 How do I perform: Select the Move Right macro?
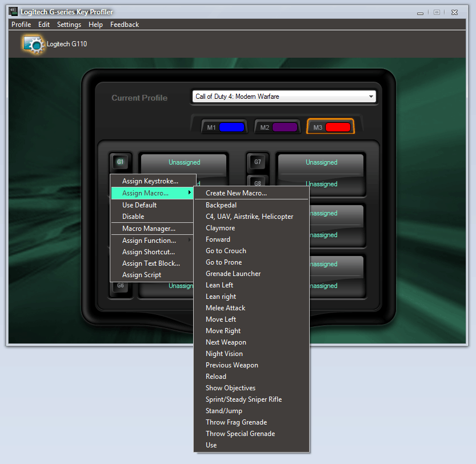tap(251, 331)
